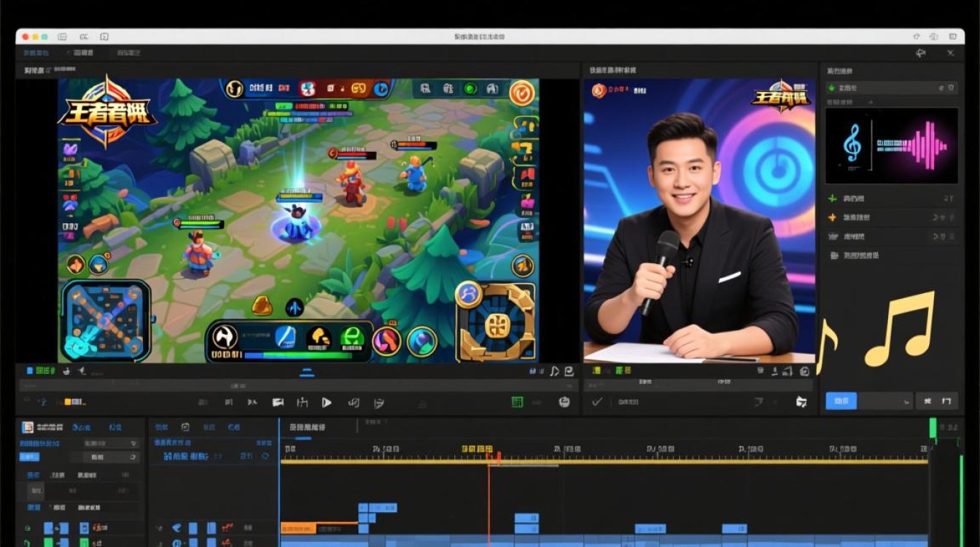
Task: Click the refresh icon in lower-left panel
Action: pyautogui.click(x=133, y=457)
